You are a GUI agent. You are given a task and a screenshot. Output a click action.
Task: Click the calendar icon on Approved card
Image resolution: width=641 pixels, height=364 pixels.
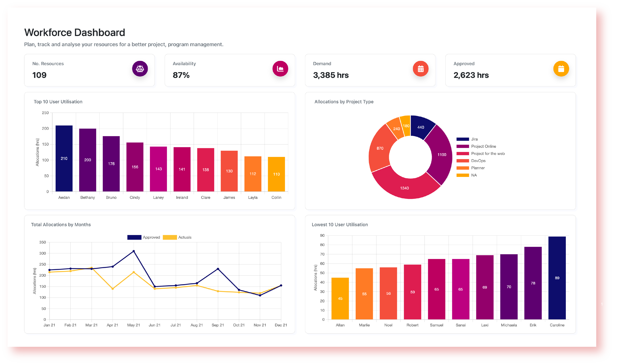click(562, 68)
